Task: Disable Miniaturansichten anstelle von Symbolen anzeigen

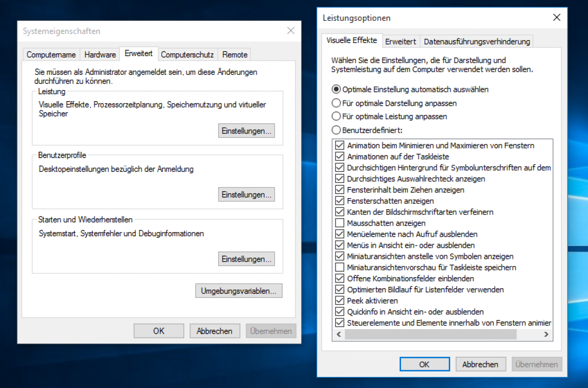Action: (x=340, y=256)
